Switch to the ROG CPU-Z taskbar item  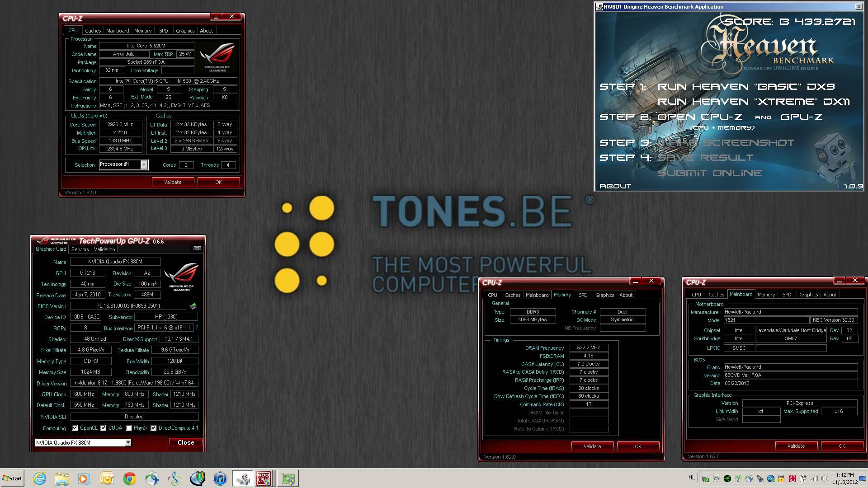click(264, 479)
